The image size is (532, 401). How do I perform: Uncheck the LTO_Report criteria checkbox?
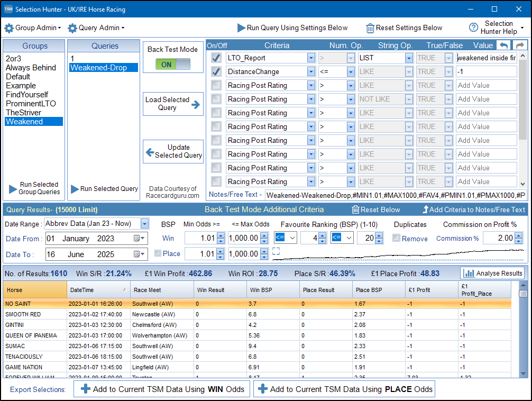216,58
